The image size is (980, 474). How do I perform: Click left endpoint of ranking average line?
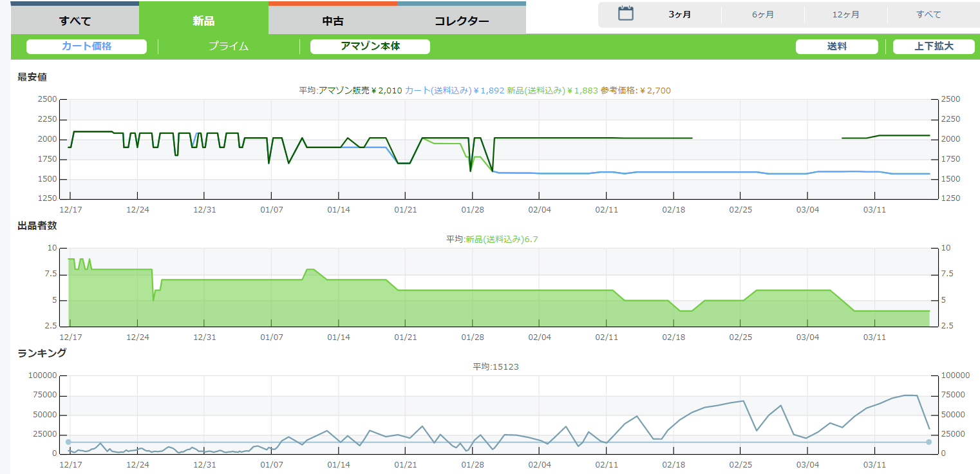(x=68, y=442)
